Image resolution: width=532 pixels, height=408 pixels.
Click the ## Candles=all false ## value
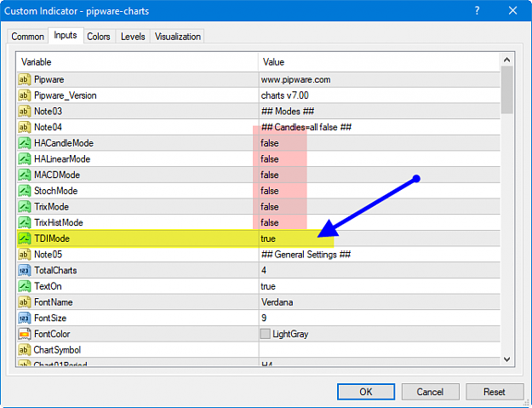(x=306, y=127)
